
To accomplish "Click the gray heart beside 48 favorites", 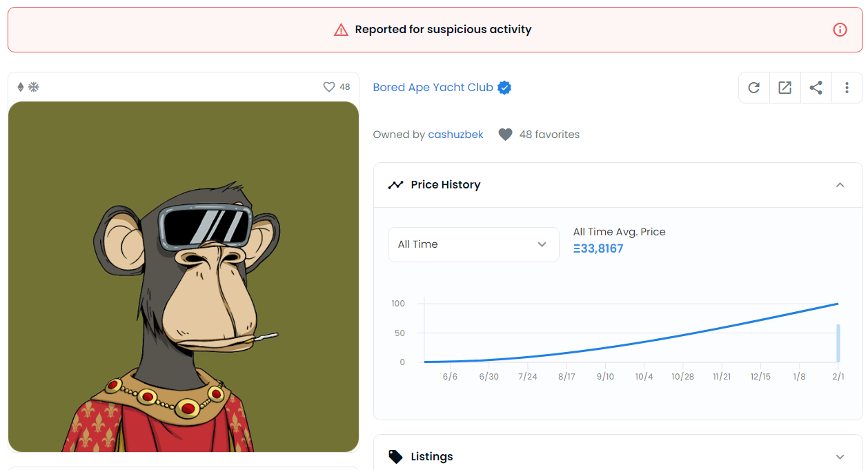I will click(x=505, y=135).
